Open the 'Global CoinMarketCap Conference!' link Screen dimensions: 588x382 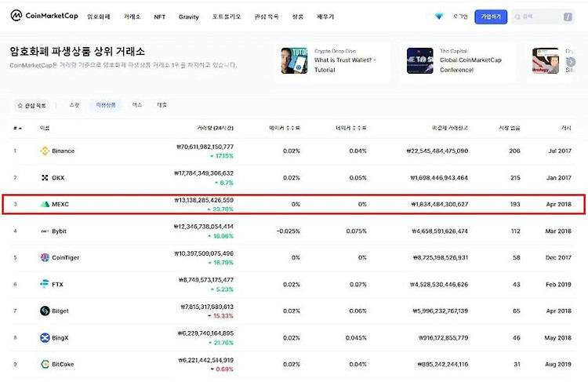pos(470,65)
